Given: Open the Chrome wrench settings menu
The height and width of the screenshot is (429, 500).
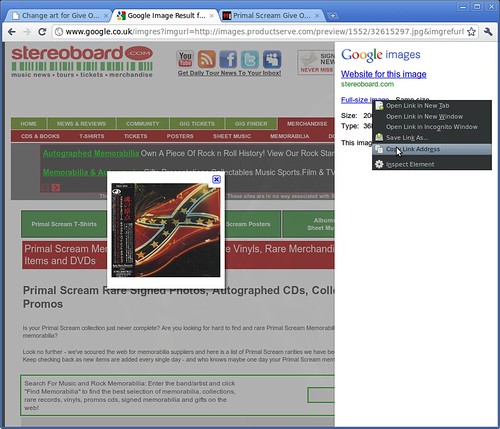Looking at the screenshot, I should 488,32.
